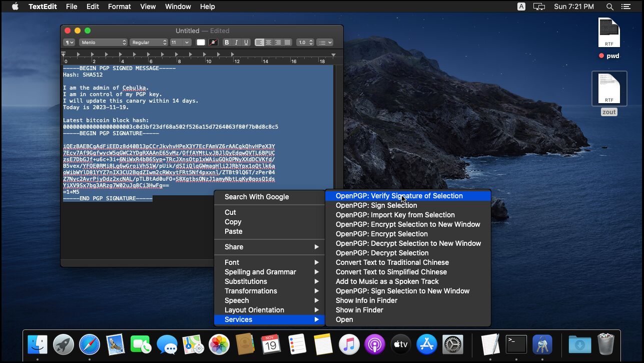Toggle italic text style
644x363 pixels.
[236, 43]
